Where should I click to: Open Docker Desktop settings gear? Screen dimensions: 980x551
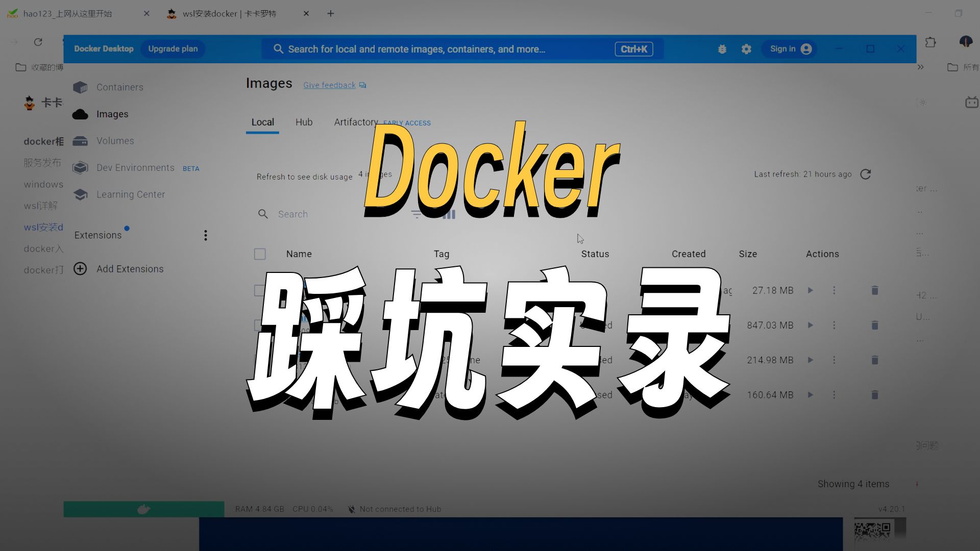[746, 49]
